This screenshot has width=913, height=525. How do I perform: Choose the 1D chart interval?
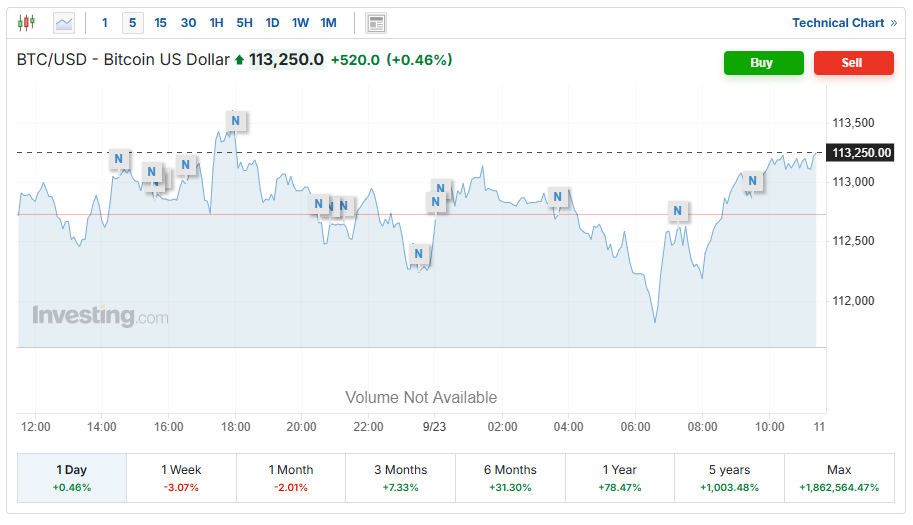[272, 22]
